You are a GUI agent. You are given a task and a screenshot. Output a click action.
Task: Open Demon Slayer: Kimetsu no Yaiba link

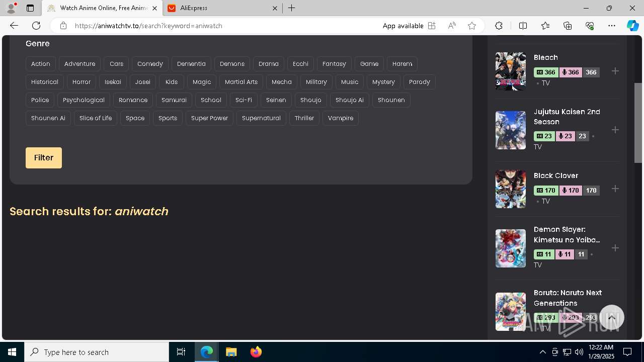(567, 234)
